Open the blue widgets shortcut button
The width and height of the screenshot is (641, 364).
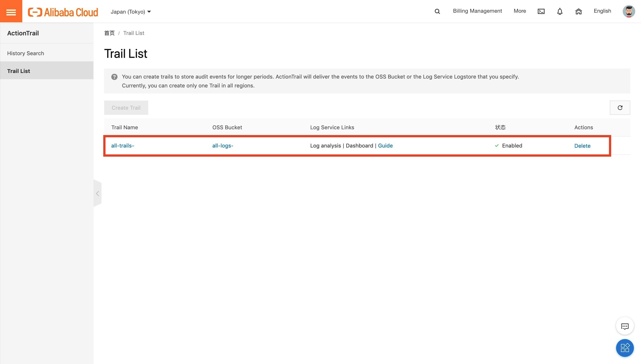pos(625,348)
